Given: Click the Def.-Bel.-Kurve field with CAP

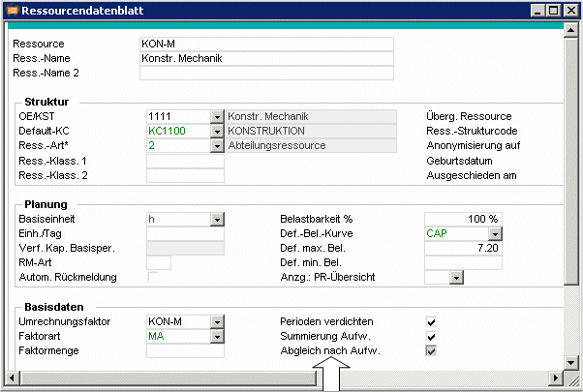Looking at the screenshot, I should (456, 233).
